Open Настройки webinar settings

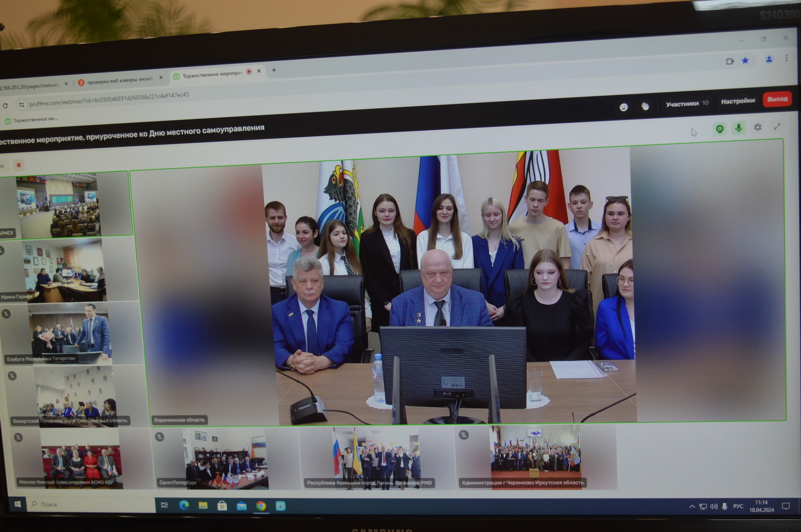[x=738, y=101]
